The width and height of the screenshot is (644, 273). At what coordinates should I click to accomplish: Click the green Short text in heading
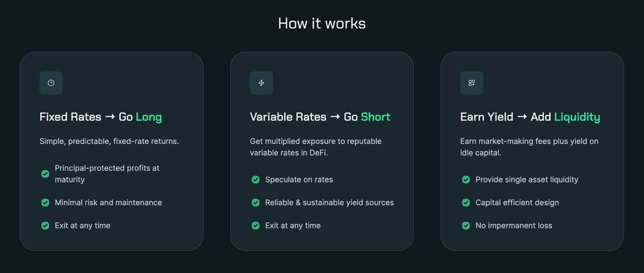(x=376, y=117)
